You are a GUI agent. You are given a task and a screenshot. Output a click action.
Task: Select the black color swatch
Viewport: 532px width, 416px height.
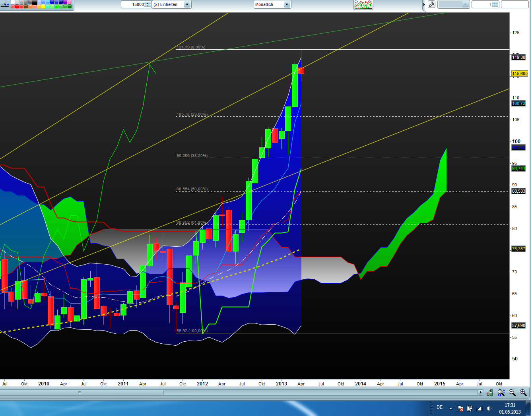(35, 2)
